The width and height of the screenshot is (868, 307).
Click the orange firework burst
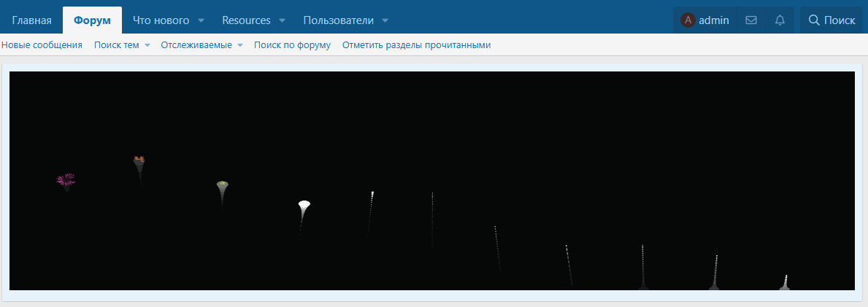[139, 159]
